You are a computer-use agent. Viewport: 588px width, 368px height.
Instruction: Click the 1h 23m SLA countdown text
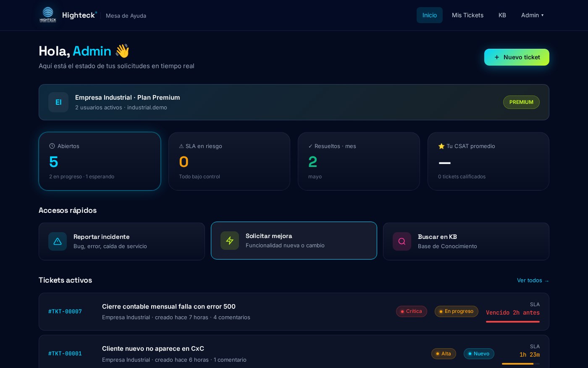530,355
